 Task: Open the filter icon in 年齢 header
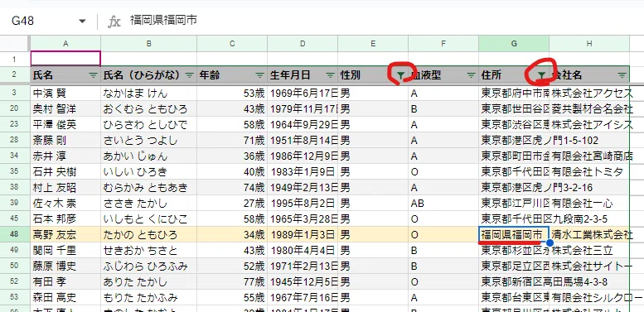tap(259, 75)
